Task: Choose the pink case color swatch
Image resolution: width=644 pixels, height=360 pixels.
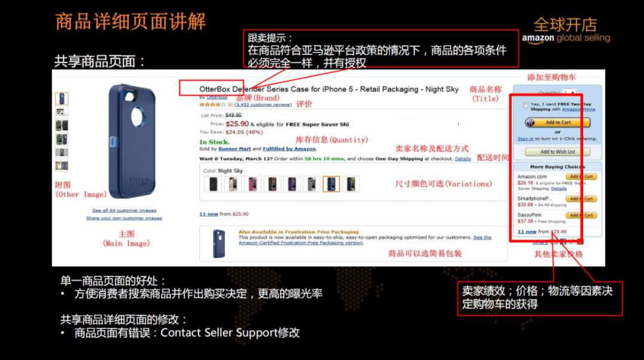Action: pos(253,184)
